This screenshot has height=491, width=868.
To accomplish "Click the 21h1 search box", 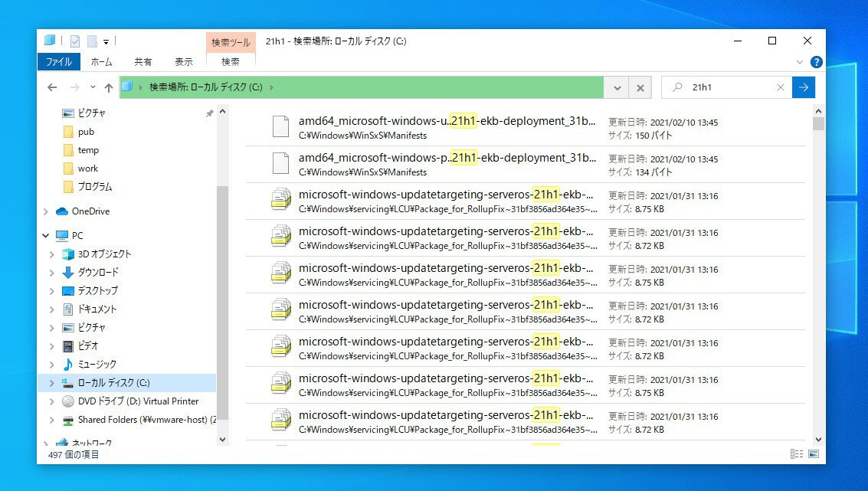I will click(728, 87).
